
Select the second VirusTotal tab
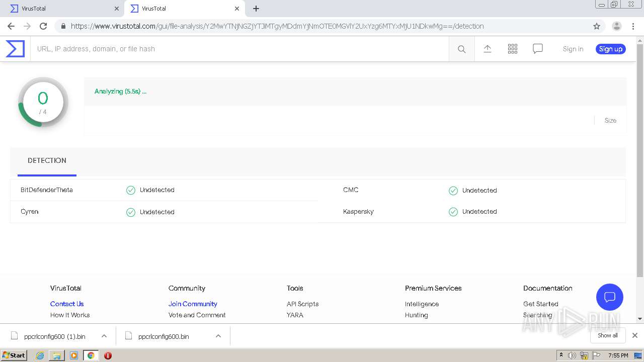click(185, 9)
